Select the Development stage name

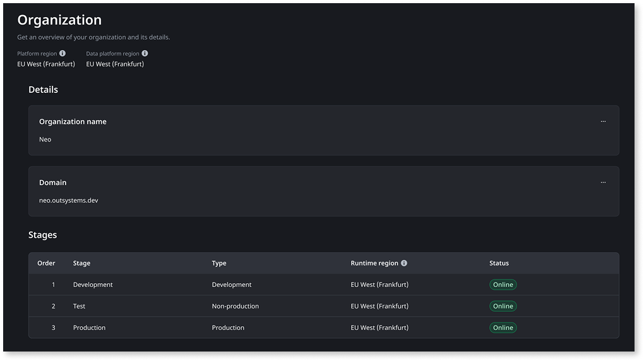tap(93, 285)
